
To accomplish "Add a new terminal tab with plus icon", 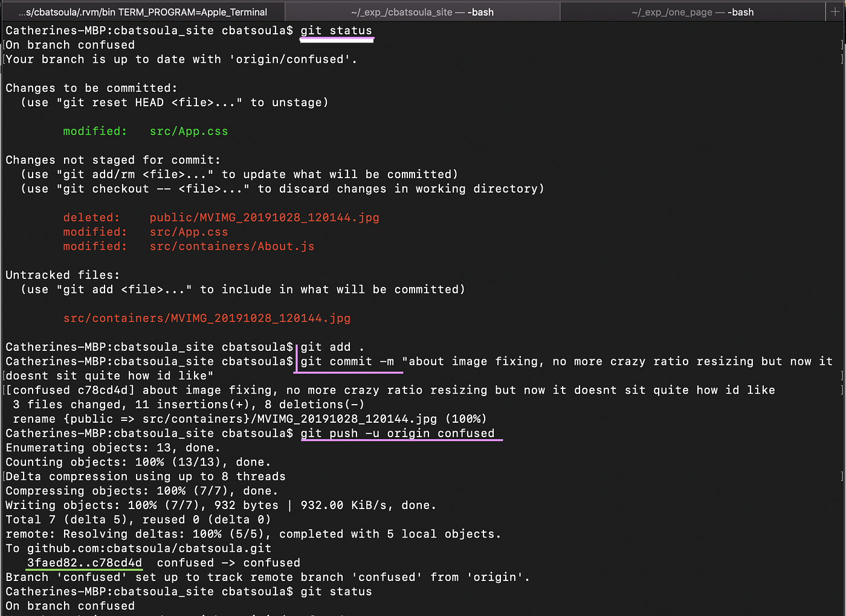I will pos(835,11).
